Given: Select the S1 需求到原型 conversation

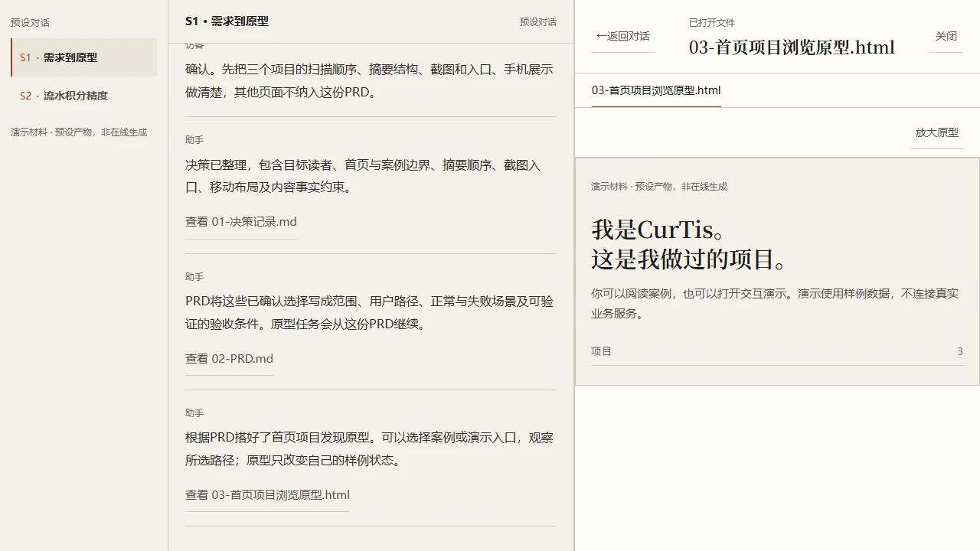Looking at the screenshot, I should (83, 57).
